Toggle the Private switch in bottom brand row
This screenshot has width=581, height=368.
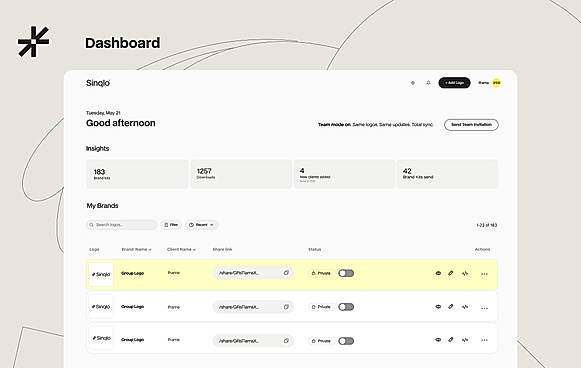[346, 341]
